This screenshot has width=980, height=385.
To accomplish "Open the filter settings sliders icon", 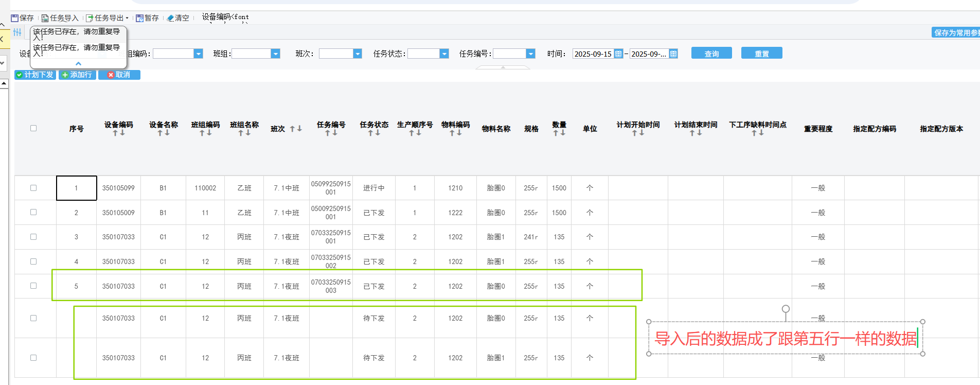I will coord(17,32).
